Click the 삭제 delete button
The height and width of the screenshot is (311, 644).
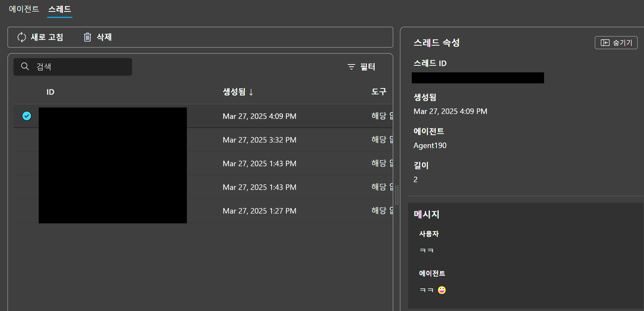(97, 37)
